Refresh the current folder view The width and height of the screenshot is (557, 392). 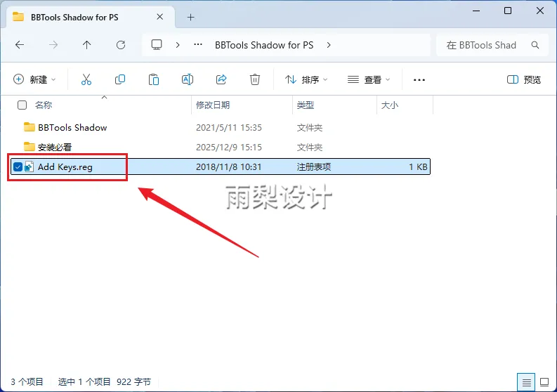[x=121, y=45]
